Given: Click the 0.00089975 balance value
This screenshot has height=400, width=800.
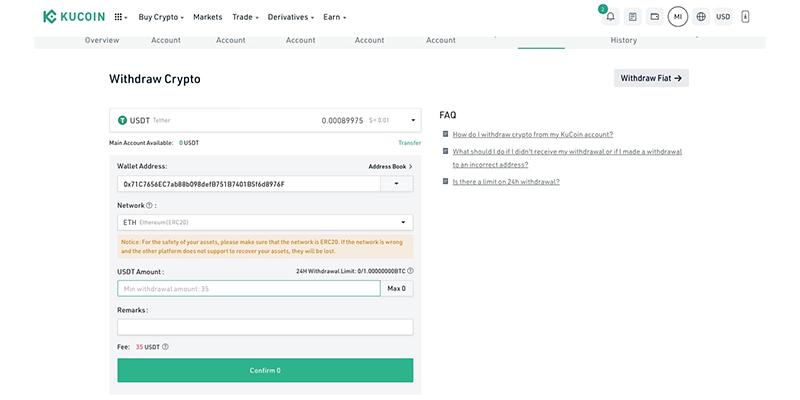Looking at the screenshot, I should click(x=342, y=121).
